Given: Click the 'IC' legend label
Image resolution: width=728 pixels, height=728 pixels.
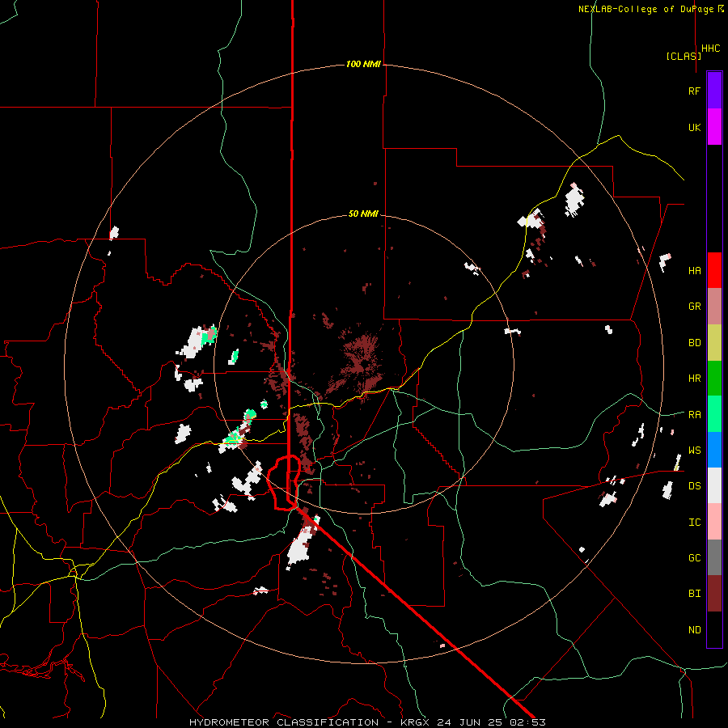Looking at the screenshot, I should tap(694, 523).
